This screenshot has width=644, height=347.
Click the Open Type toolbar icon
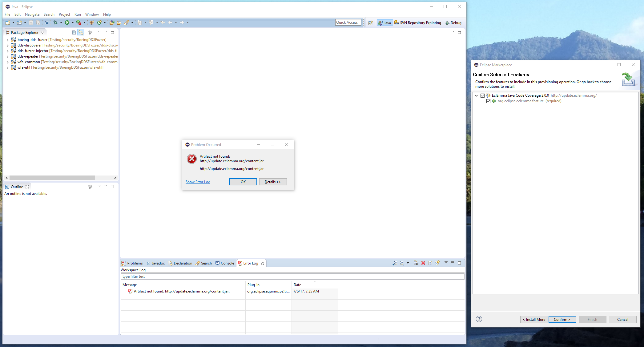(112, 22)
